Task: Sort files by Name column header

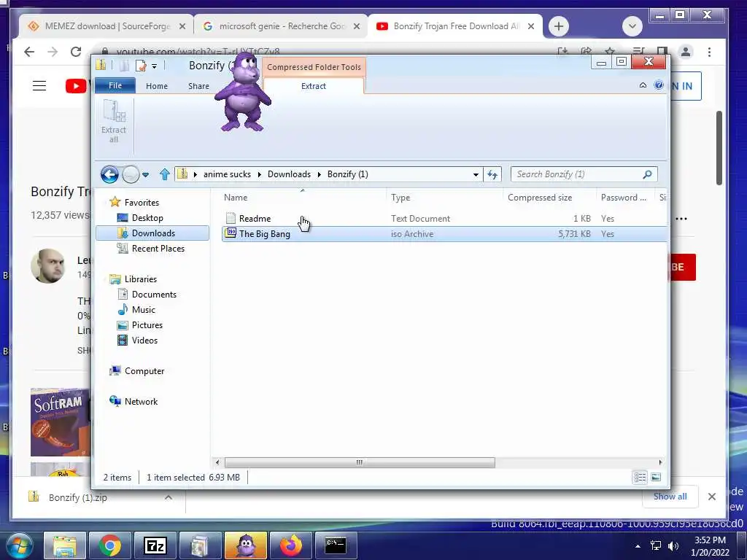Action: (x=303, y=197)
